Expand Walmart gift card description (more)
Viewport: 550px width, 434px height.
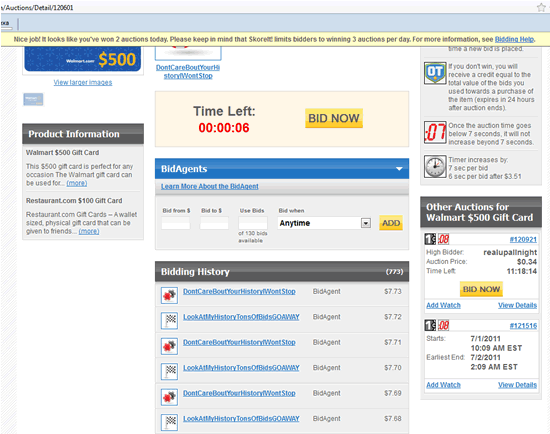pos(77,183)
